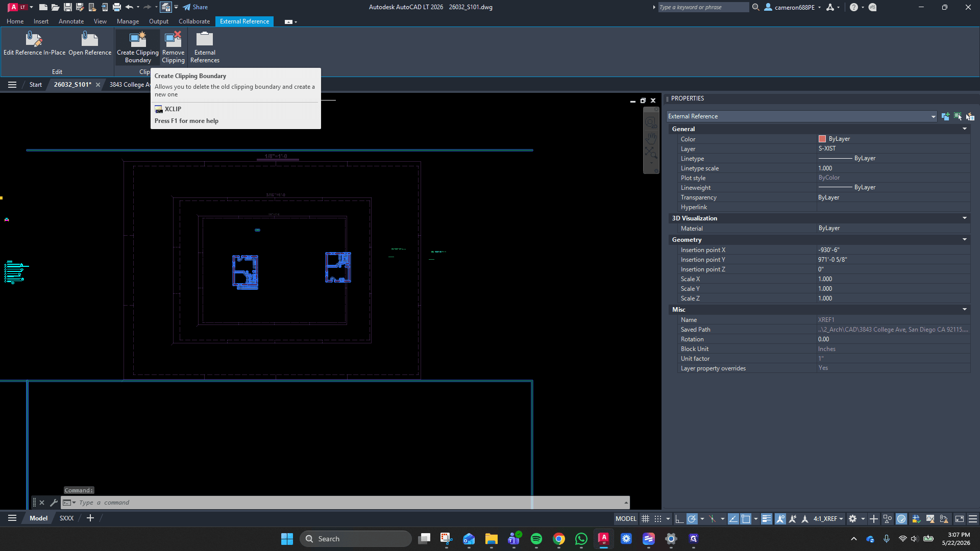Screen dimensions: 980x551
Task: Click the Clean Screen icon
Action: (x=960, y=519)
